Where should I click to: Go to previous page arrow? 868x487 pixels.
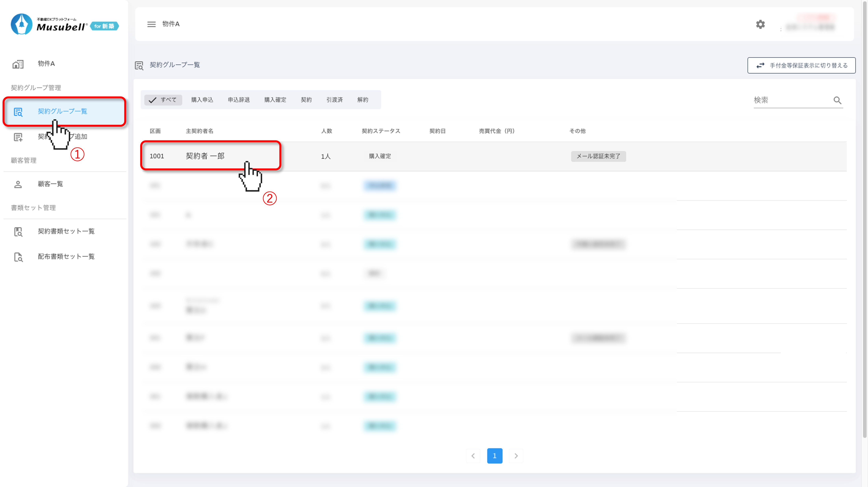pos(473,456)
